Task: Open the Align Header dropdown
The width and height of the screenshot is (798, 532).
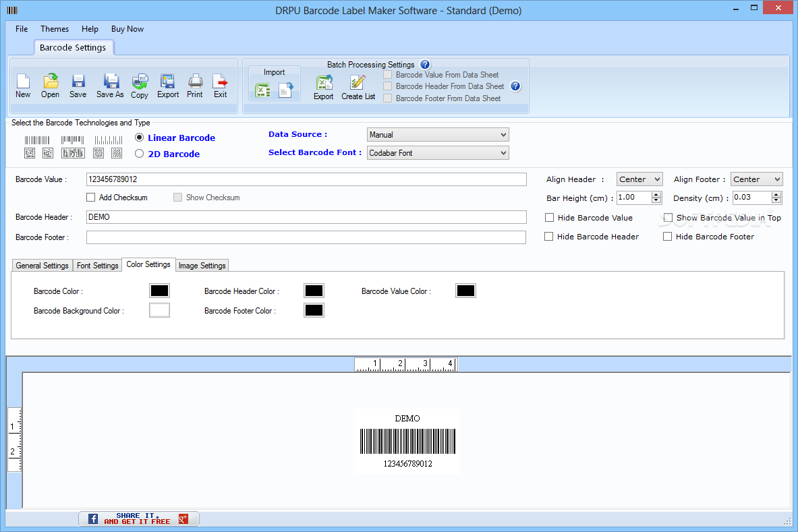Action: pyautogui.click(x=639, y=179)
